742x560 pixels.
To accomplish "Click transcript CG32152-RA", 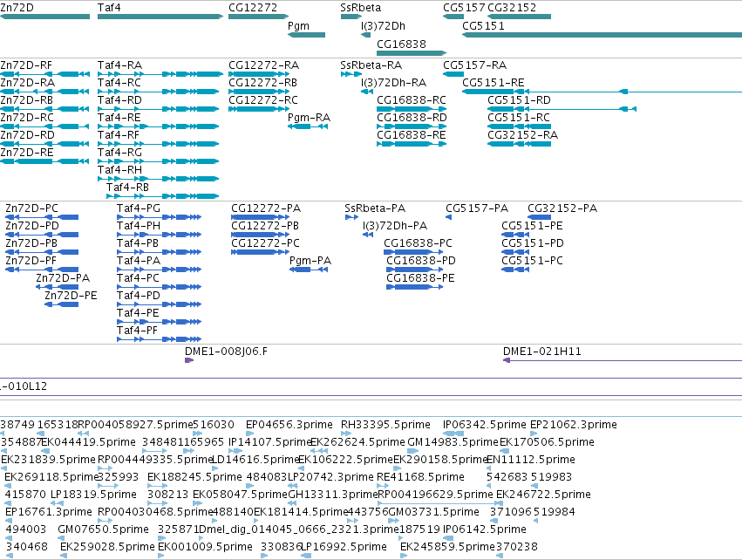I will coord(522,135).
